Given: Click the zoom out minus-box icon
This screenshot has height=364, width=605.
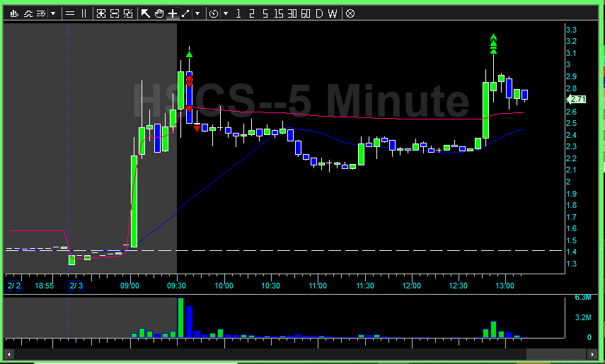Looking at the screenshot, I should pyautogui.click(x=115, y=14).
